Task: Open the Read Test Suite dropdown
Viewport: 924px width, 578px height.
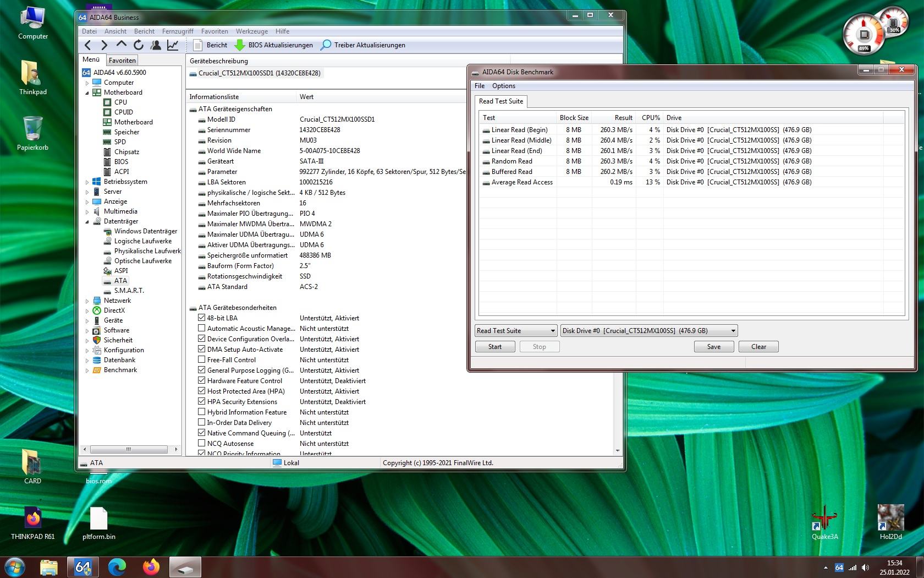Action: click(x=516, y=331)
